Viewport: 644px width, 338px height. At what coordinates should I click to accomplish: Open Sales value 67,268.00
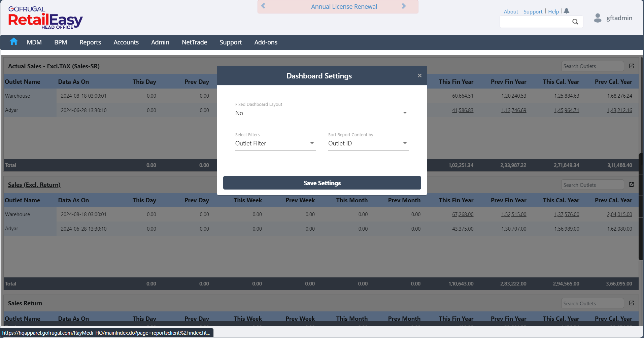tap(463, 214)
